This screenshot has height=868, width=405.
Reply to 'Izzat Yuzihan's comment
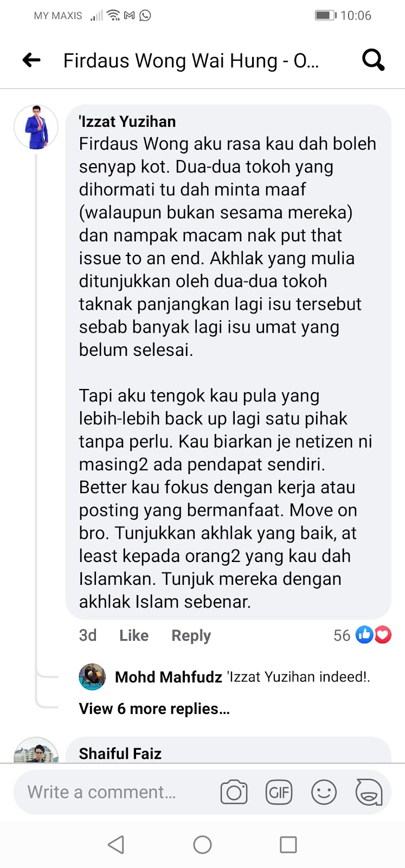click(191, 635)
